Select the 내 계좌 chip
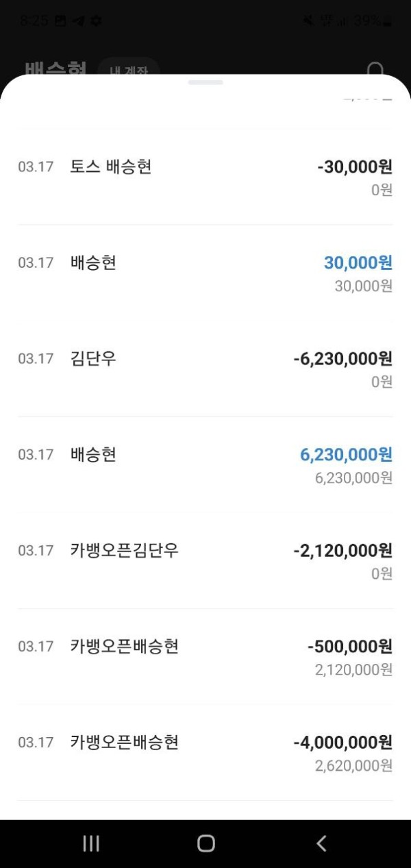Image resolution: width=411 pixels, height=868 pixels. 128,70
